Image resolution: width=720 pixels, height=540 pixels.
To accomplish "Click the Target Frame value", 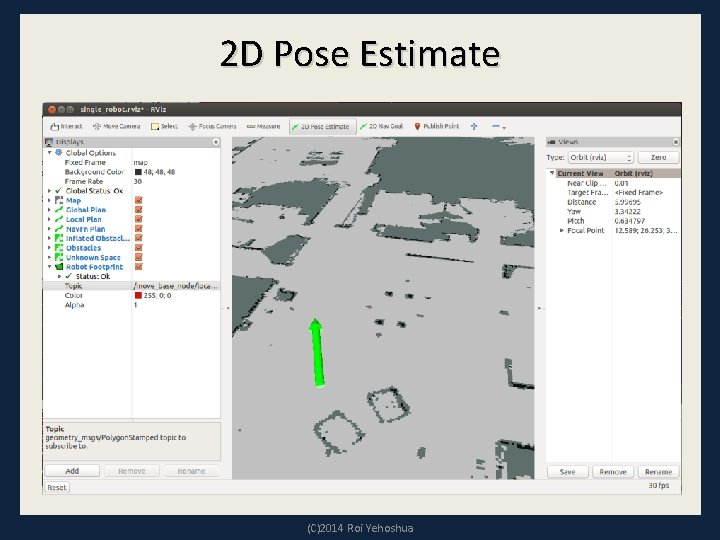I will pyautogui.click(x=639, y=192).
